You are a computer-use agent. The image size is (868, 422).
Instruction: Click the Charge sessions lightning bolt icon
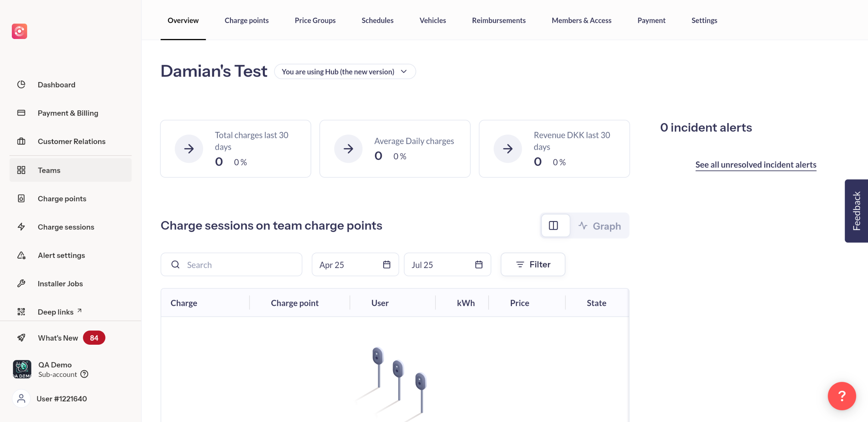click(x=21, y=227)
